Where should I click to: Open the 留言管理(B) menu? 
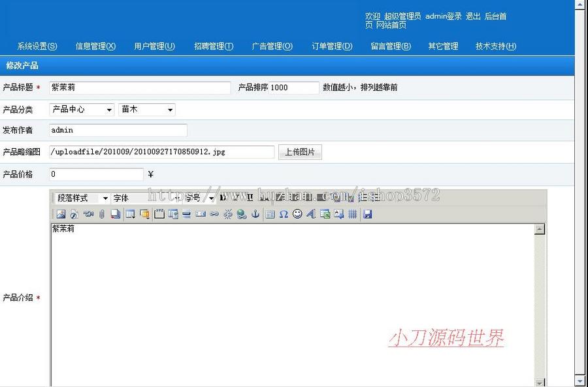[x=391, y=46]
